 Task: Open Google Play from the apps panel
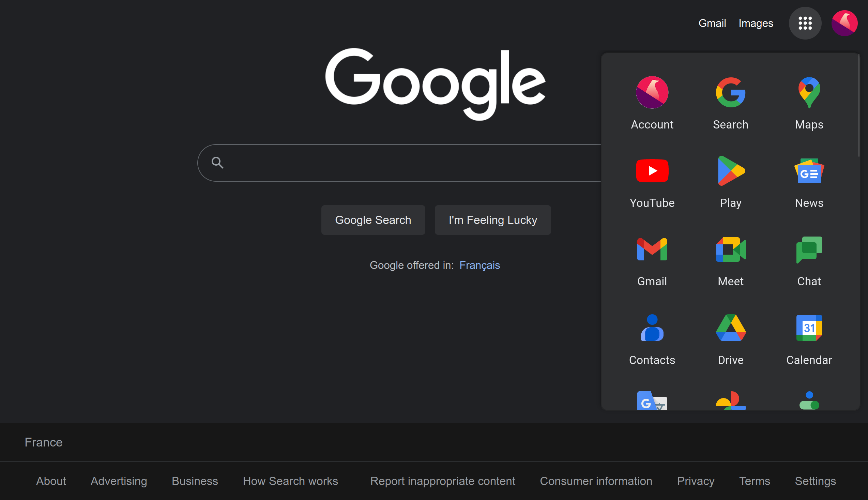coord(730,182)
